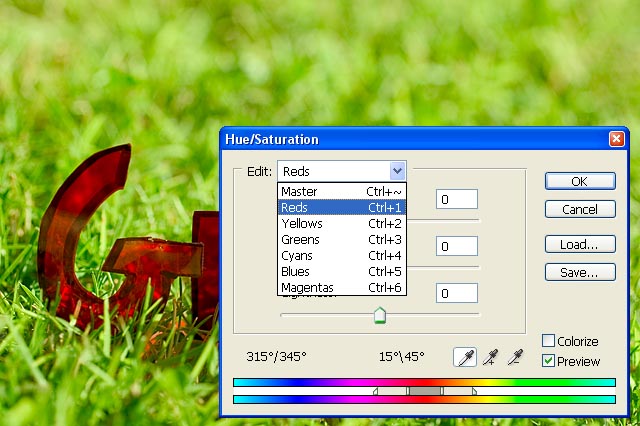Image resolution: width=640 pixels, height=426 pixels.
Task: Click the left fall-off triangle marker
Action: point(376,391)
